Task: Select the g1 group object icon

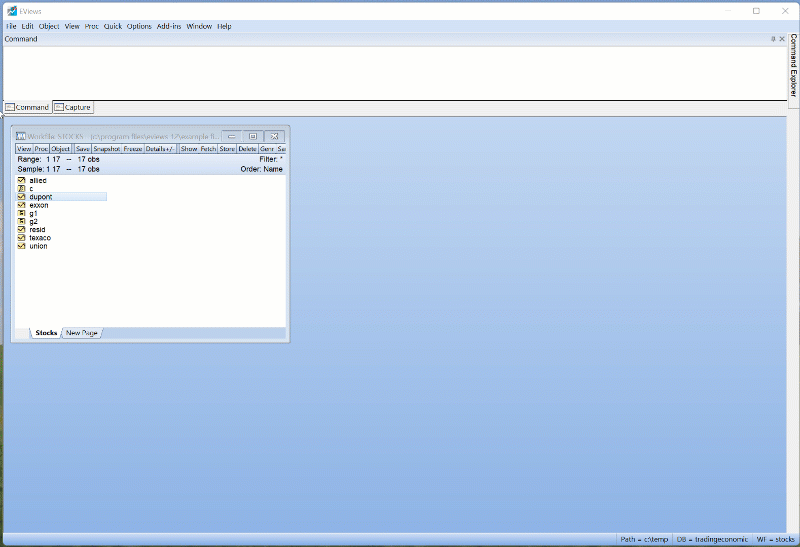Action: pyautogui.click(x=21, y=213)
